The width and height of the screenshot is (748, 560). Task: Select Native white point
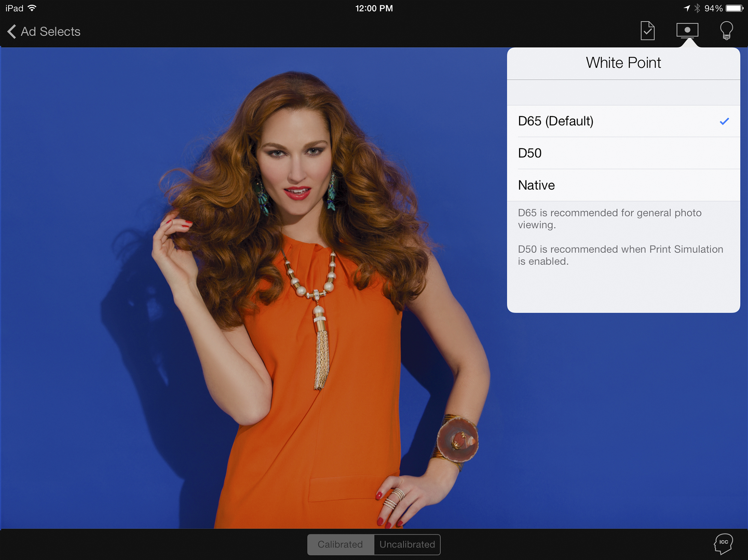(x=623, y=185)
